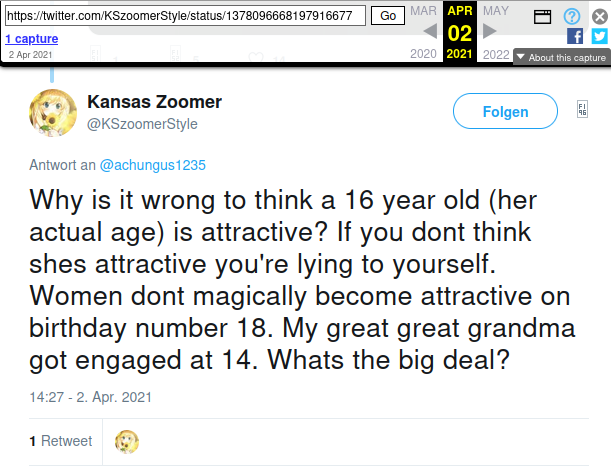
Task: Select MAY in the capture timeline
Action: coord(495,10)
